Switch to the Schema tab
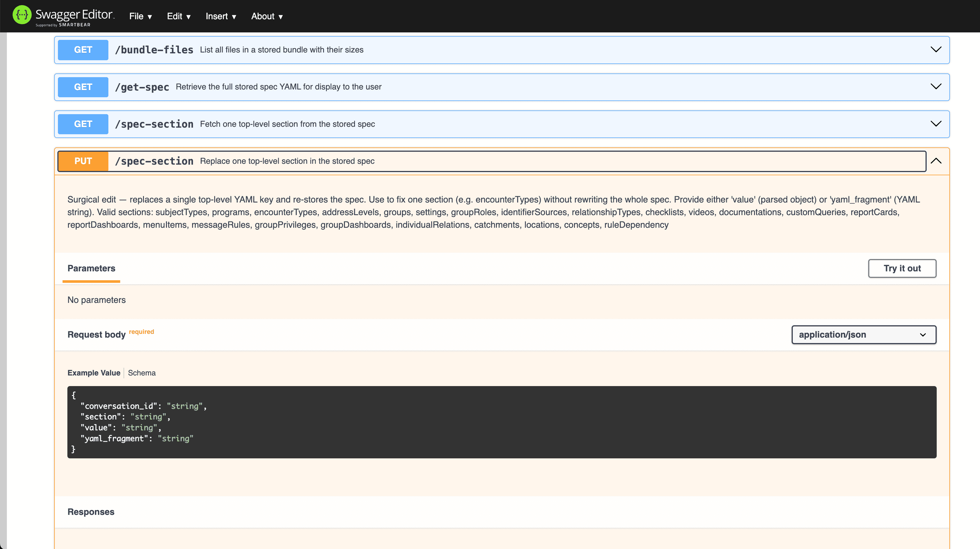The image size is (980, 549). [x=142, y=373]
